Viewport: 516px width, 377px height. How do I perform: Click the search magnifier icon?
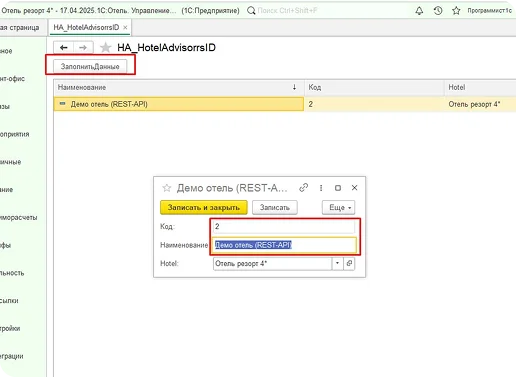point(251,11)
